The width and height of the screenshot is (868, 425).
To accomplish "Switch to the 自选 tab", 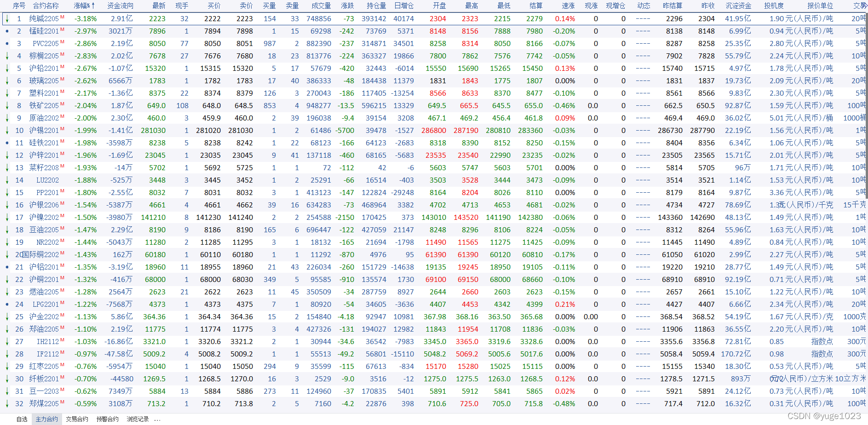I will click(22, 419).
